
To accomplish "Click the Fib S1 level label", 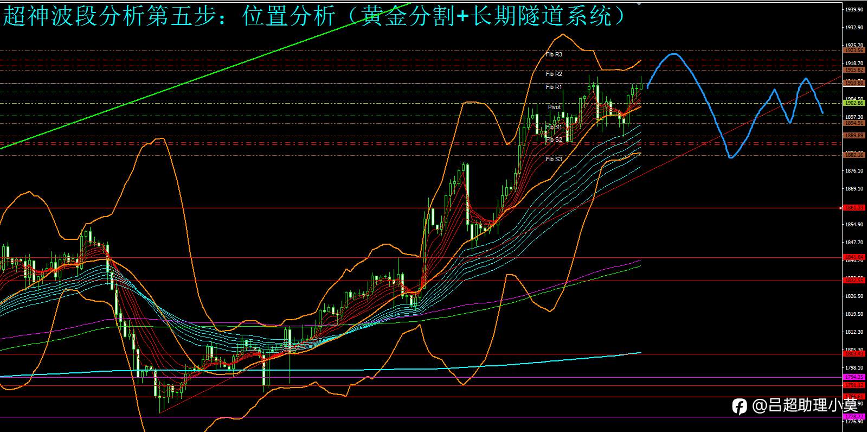I will point(554,127).
